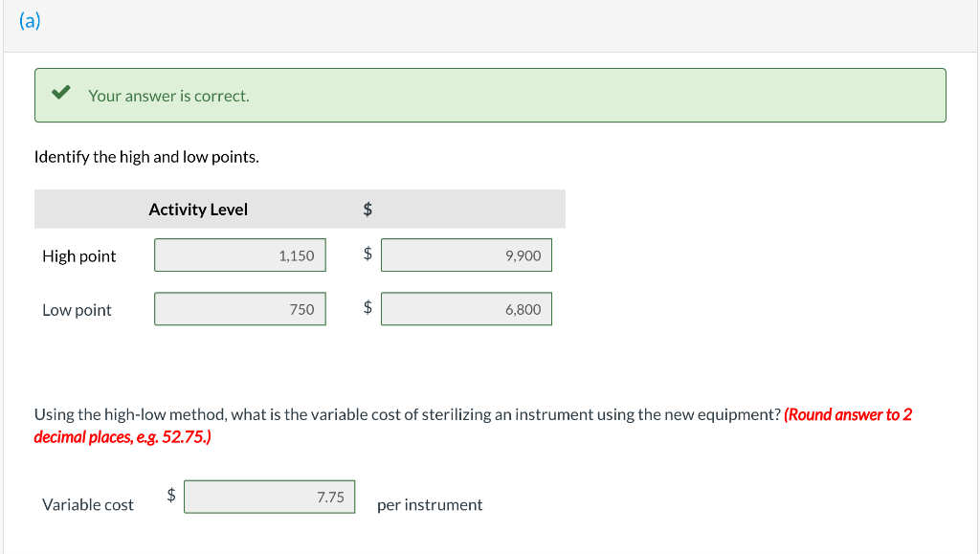
Task: Click 'Your answer is correct.' message
Action: pyautogui.click(x=168, y=96)
